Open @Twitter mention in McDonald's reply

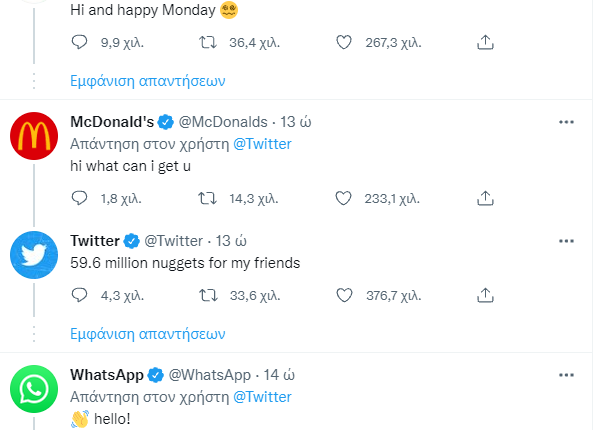pyautogui.click(x=262, y=144)
